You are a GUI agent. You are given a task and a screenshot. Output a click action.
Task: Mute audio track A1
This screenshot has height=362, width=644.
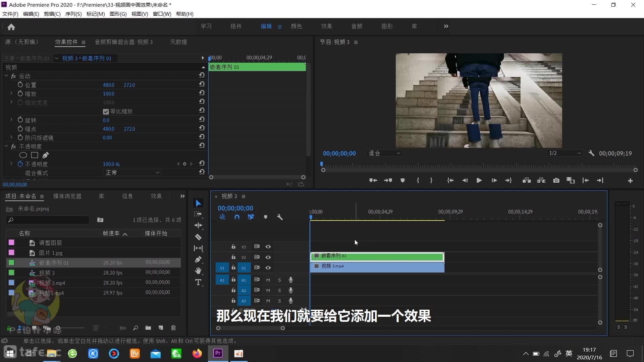(x=268, y=280)
